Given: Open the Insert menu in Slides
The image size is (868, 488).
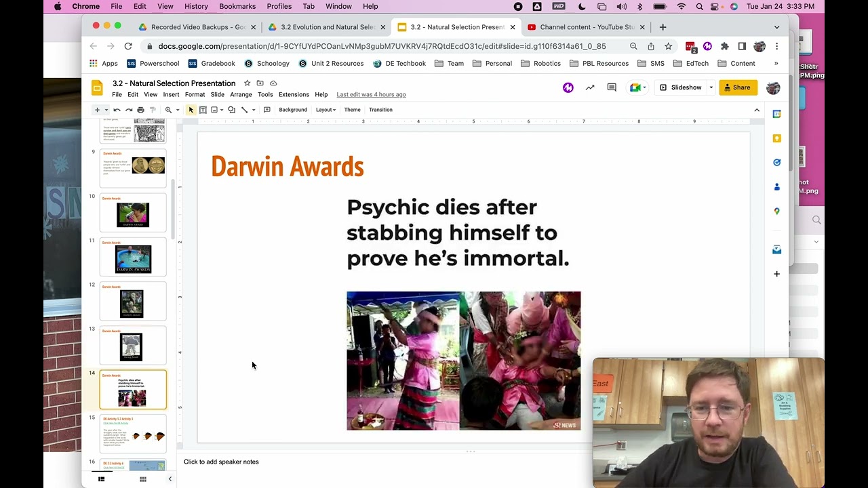Looking at the screenshot, I should [171, 95].
